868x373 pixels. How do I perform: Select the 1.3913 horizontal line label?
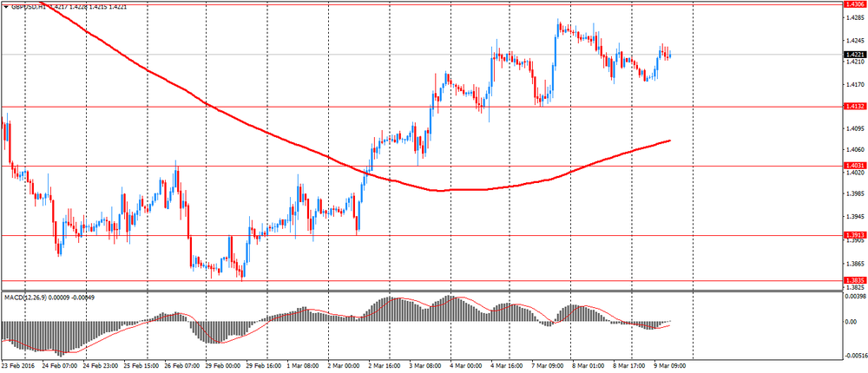[855, 235]
